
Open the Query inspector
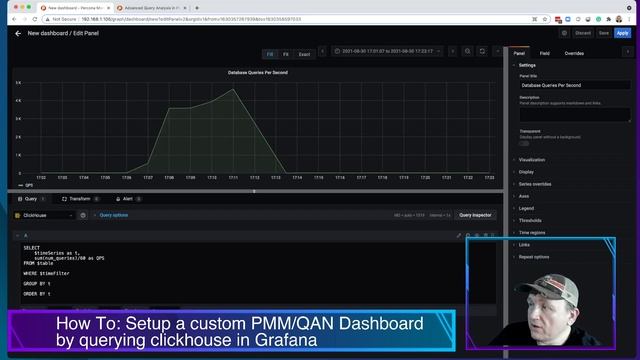point(475,215)
